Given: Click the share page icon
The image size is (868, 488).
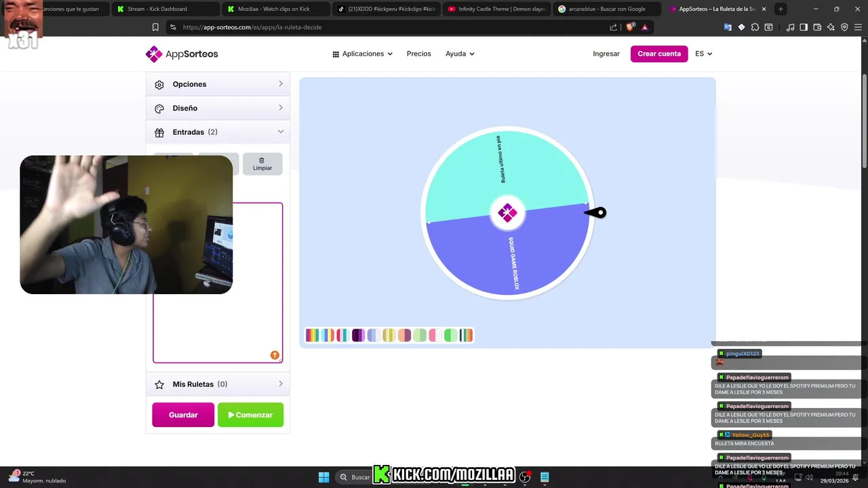Looking at the screenshot, I should (x=614, y=27).
